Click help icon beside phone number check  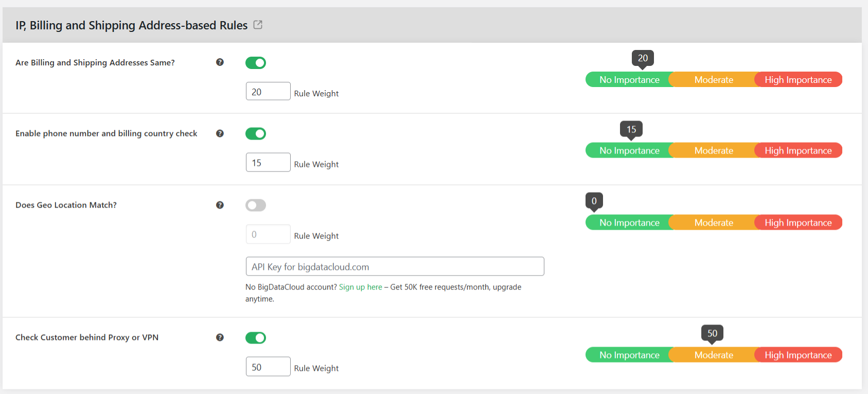click(x=220, y=133)
